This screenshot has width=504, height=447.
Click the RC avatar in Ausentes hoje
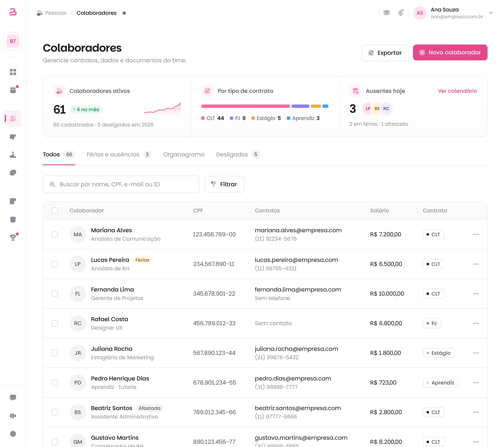coord(386,109)
